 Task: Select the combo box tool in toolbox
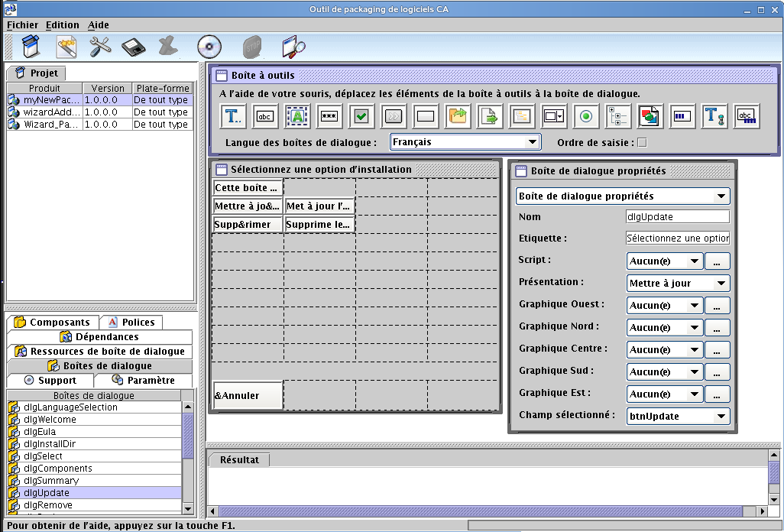(553, 116)
